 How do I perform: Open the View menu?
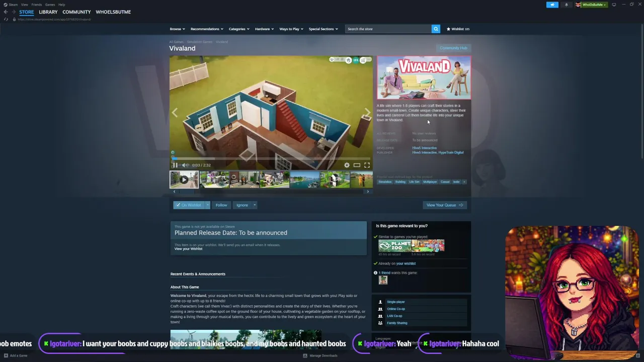tap(24, 5)
